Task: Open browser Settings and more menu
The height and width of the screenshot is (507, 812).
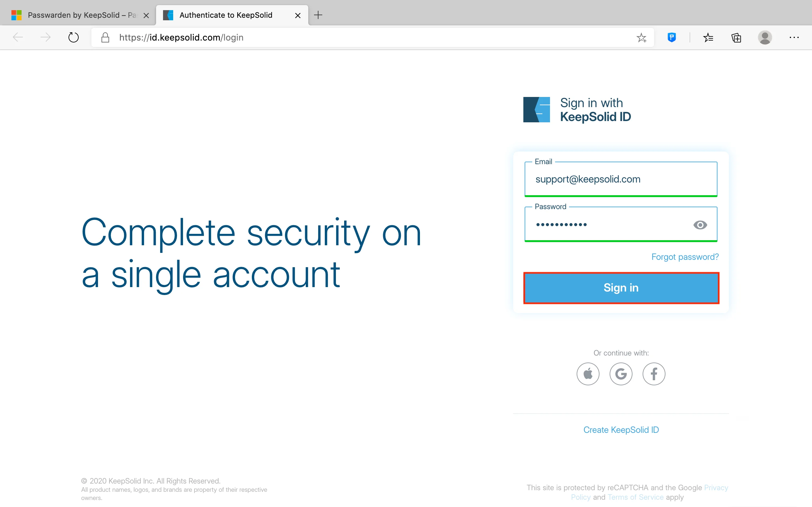Action: point(794,38)
